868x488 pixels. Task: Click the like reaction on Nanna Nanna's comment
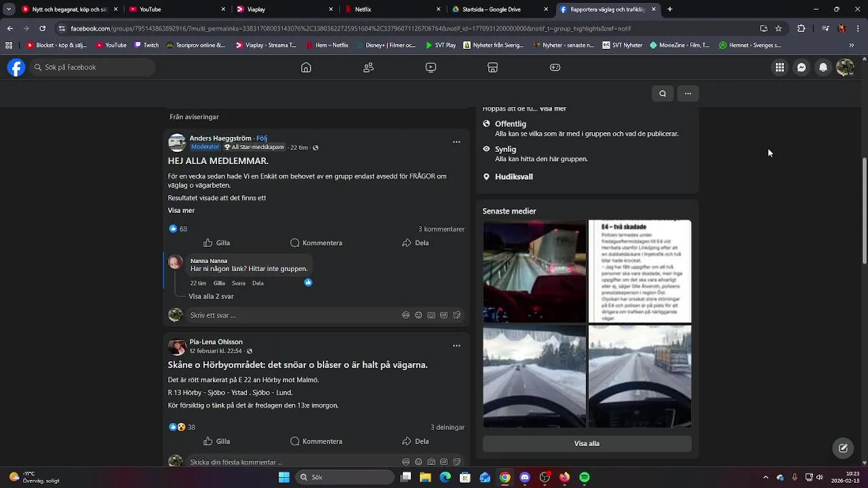pyautogui.click(x=308, y=283)
